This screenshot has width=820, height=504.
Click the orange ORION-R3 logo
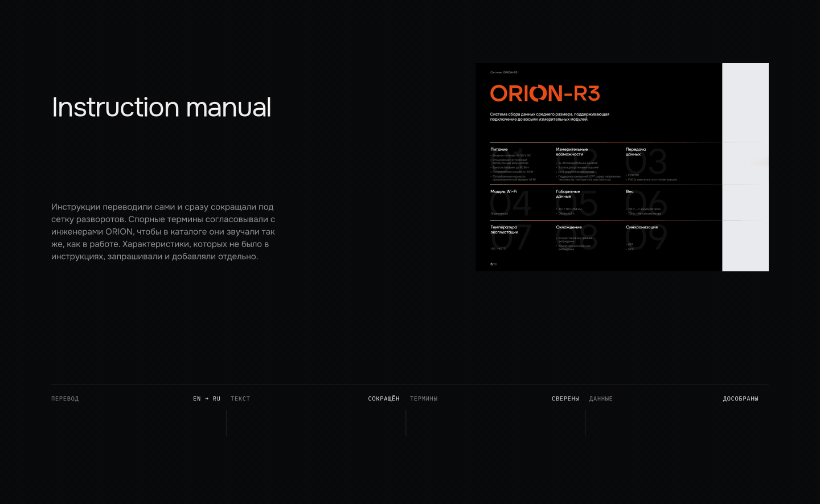(x=545, y=93)
